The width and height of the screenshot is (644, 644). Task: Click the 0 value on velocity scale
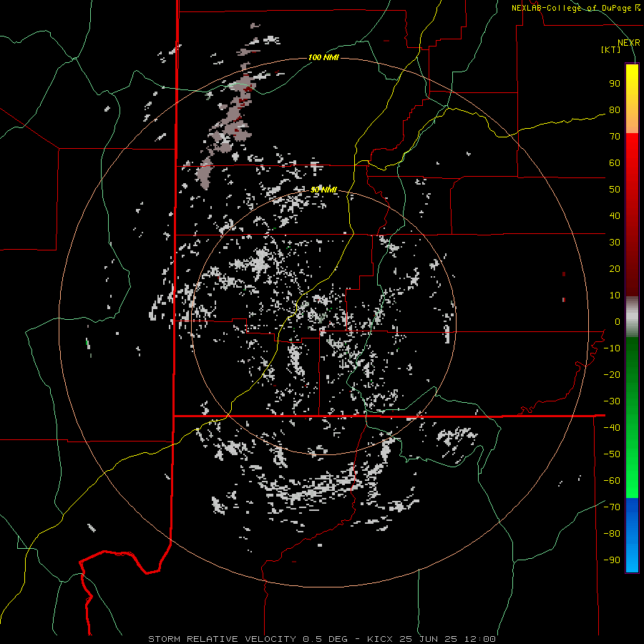618,321
